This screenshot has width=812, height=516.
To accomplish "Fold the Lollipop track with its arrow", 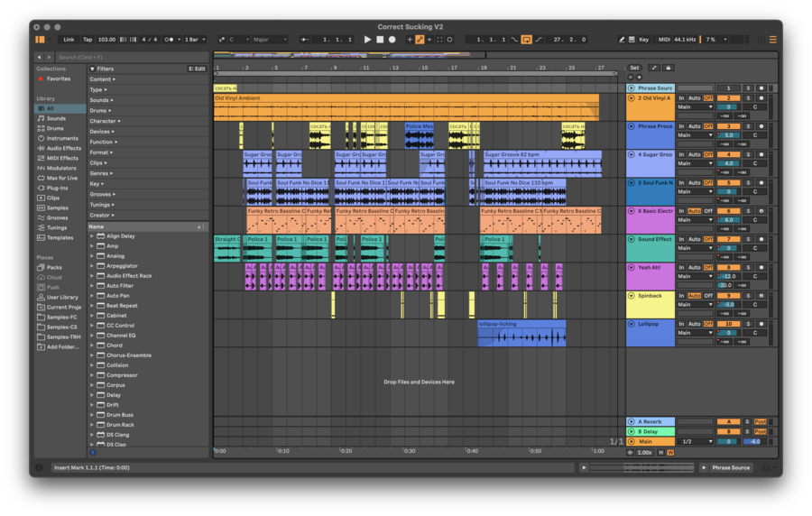I will tap(632, 324).
